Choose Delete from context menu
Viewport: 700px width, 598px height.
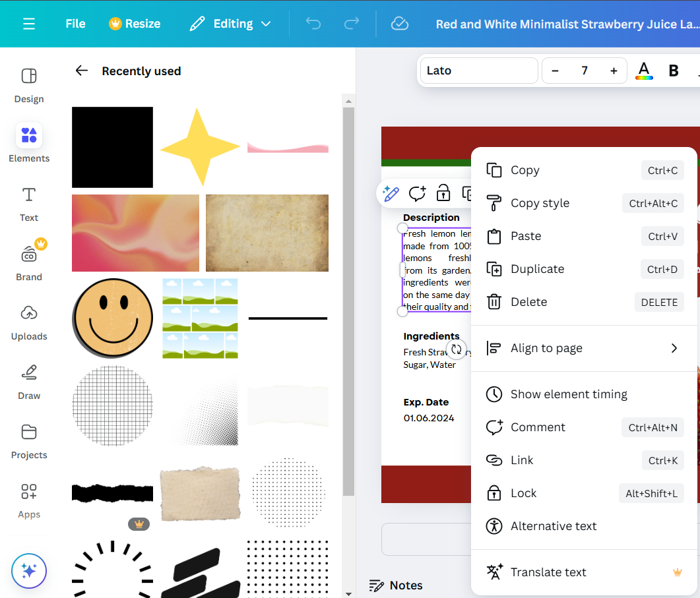[x=585, y=302]
